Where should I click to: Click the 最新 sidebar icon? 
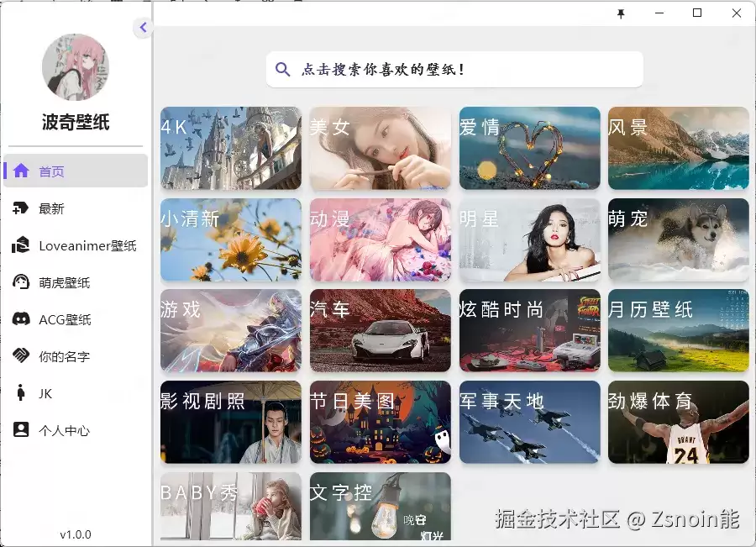click(21, 208)
